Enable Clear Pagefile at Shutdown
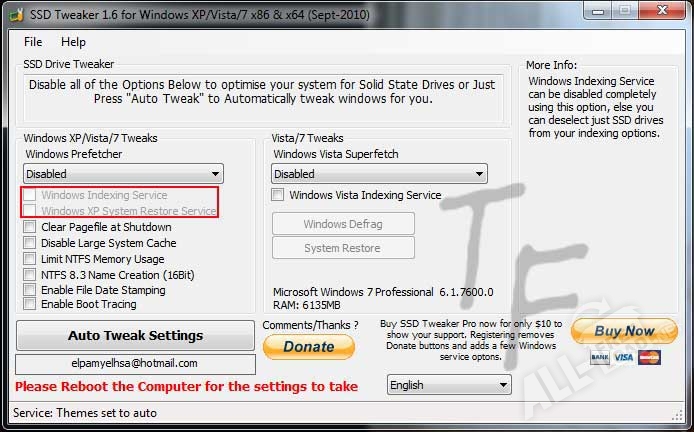Image resolution: width=694 pixels, height=432 pixels. pyautogui.click(x=31, y=227)
